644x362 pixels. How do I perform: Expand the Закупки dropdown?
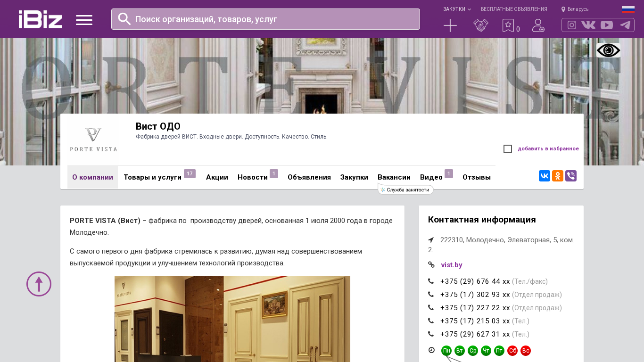pyautogui.click(x=457, y=9)
